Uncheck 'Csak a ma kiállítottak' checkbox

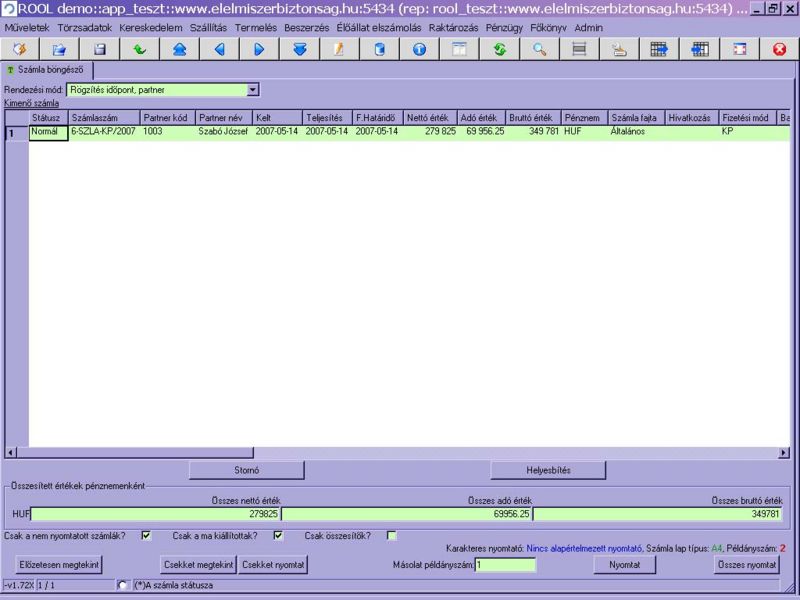[x=278, y=535]
